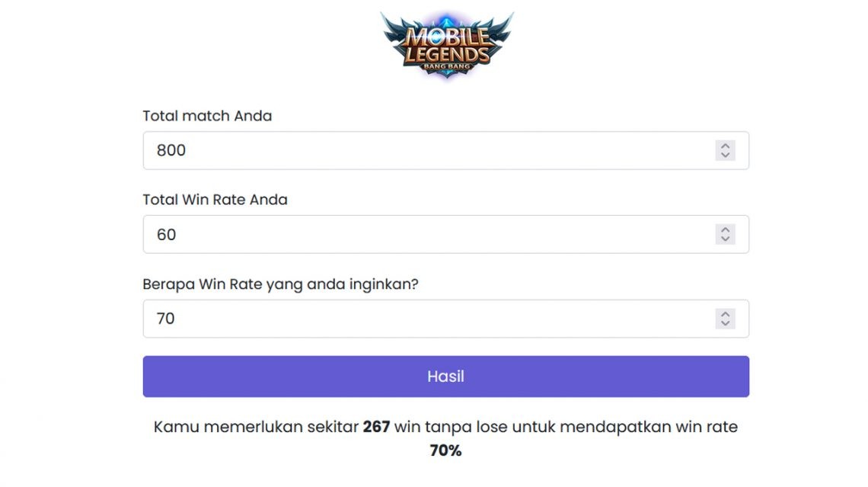Viewport: 868px width, 487px height.
Task: Click the bold 70% result value
Action: pyautogui.click(x=446, y=450)
